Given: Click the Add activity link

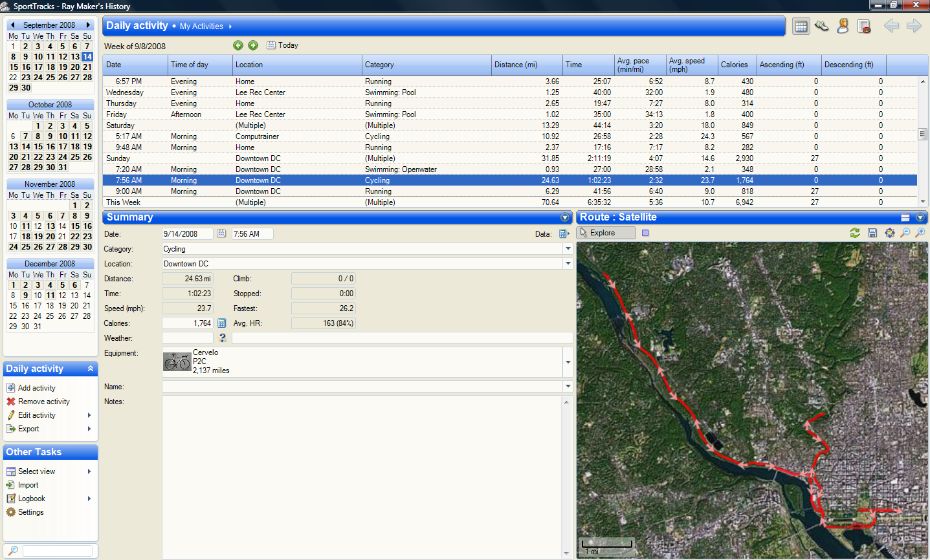Looking at the screenshot, I should tap(37, 388).
